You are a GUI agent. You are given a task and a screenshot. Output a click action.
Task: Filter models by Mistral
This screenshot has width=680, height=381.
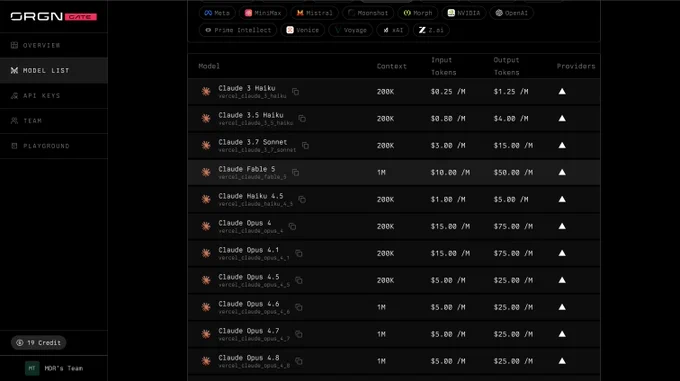tap(314, 13)
